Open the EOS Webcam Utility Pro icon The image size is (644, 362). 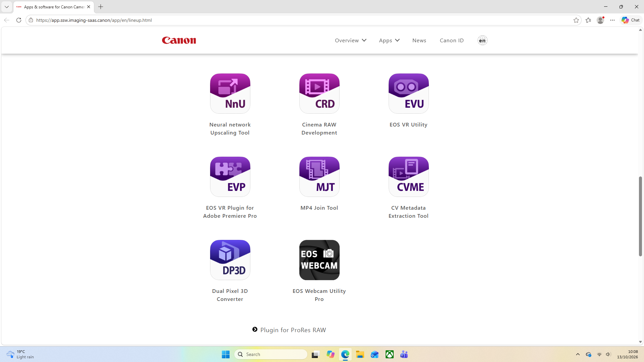(319, 260)
